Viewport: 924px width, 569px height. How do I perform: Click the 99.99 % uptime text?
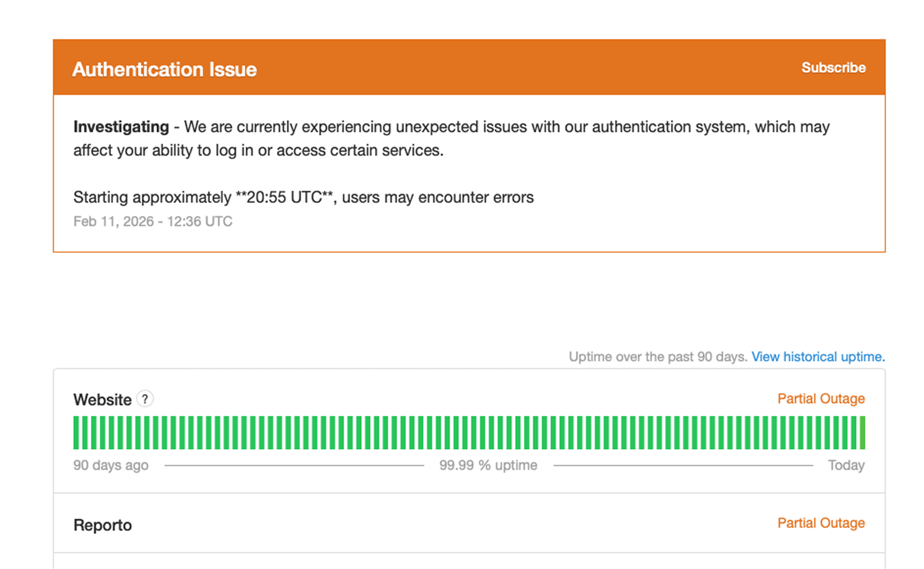point(488,465)
